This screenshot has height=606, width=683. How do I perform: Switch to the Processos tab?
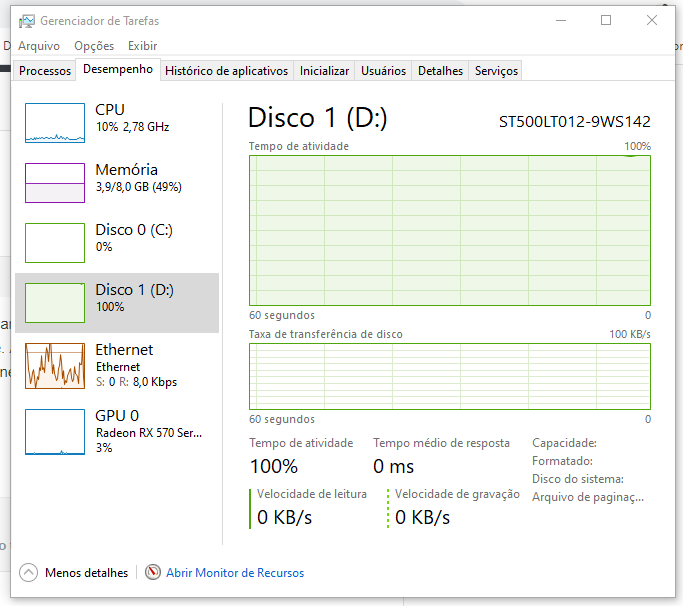tap(45, 71)
